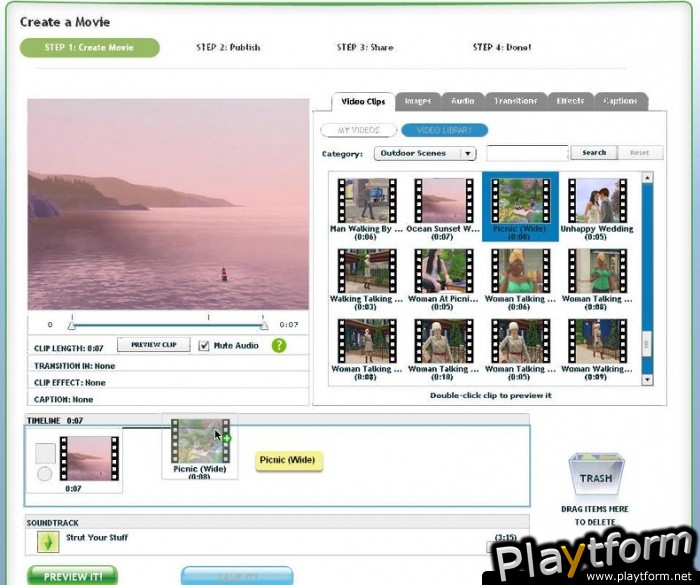Click the Video Library toggle button
This screenshot has width=700, height=585.
coord(445,130)
